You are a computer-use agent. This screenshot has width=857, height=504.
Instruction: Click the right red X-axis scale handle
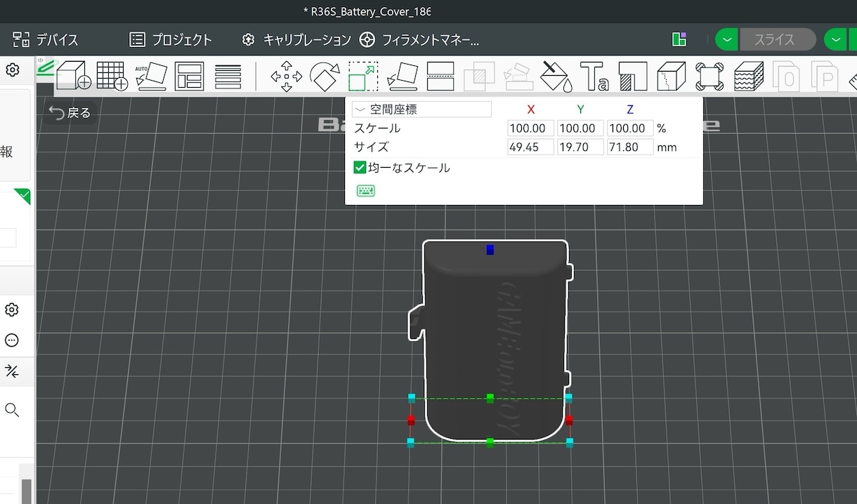569,420
